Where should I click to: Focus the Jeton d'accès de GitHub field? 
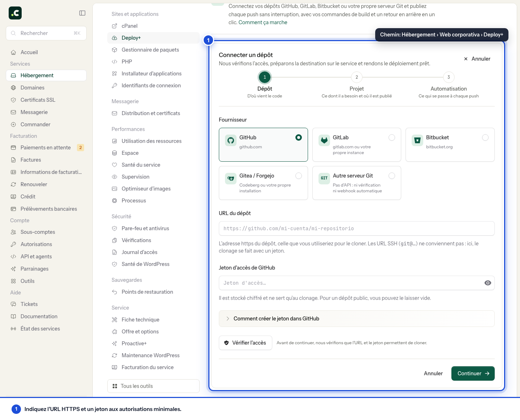tap(357, 283)
